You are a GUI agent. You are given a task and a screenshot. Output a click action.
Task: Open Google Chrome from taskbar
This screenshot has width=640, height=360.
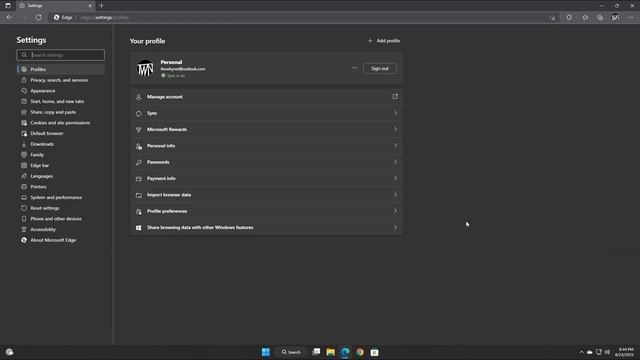[360, 352]
